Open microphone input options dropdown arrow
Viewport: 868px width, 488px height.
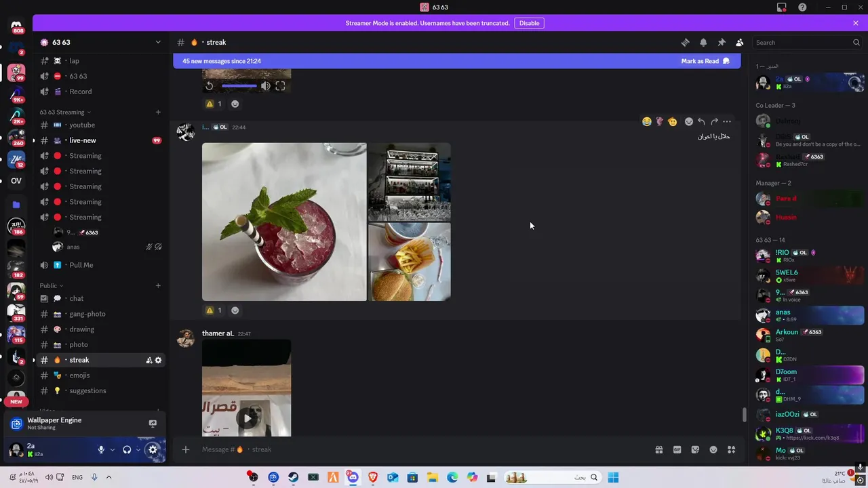[112, 449]
